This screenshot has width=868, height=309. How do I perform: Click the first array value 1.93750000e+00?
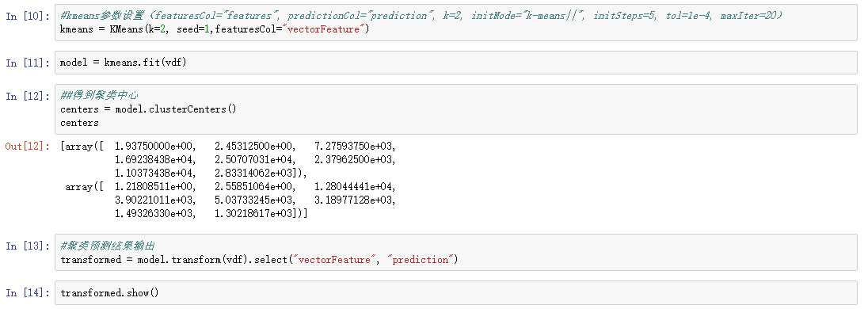(x=155, y=147)
